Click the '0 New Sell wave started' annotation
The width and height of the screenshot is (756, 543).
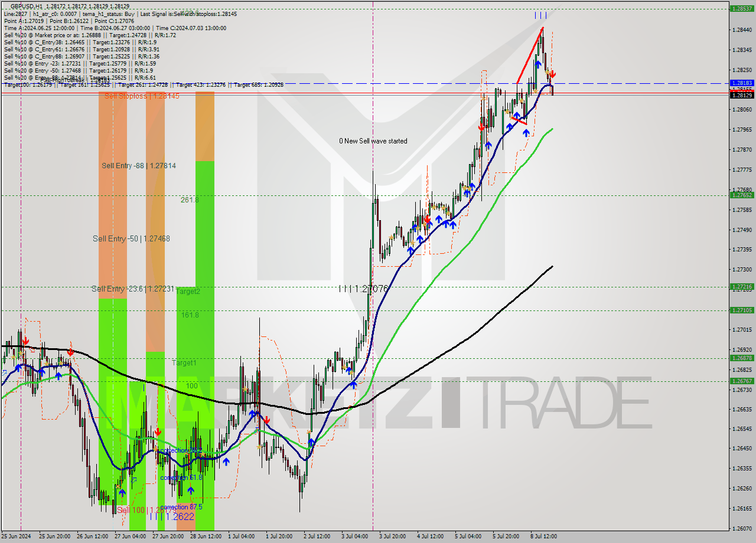coord(373,141)
